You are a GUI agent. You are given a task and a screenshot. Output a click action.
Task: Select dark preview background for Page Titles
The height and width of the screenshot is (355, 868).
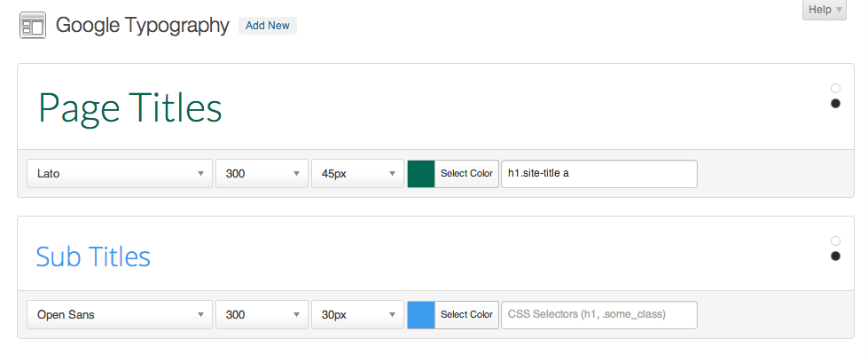[836, 104]
